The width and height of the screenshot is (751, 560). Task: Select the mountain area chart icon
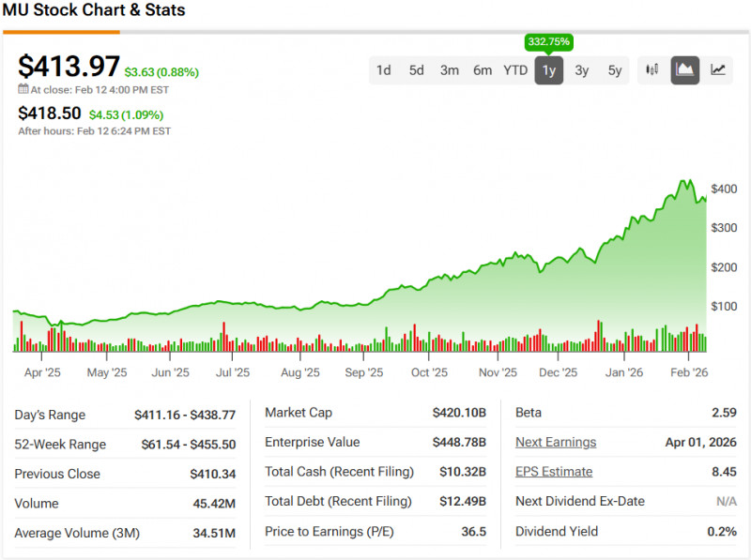(685, 70)
